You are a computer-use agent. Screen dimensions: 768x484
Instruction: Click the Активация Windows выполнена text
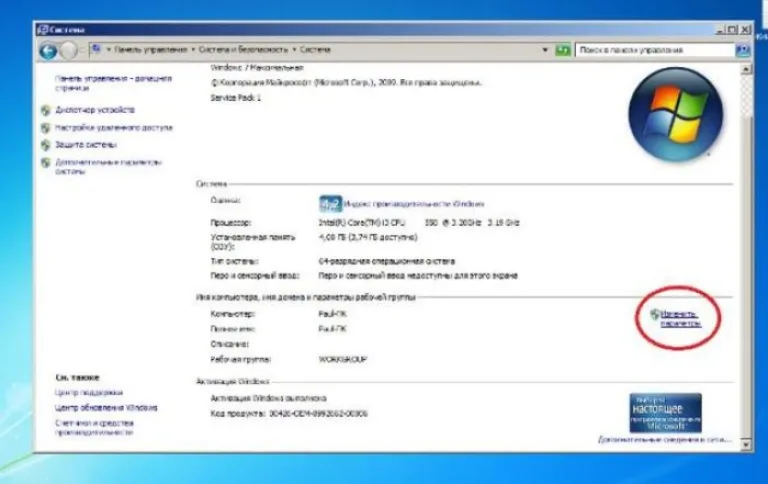268,398
